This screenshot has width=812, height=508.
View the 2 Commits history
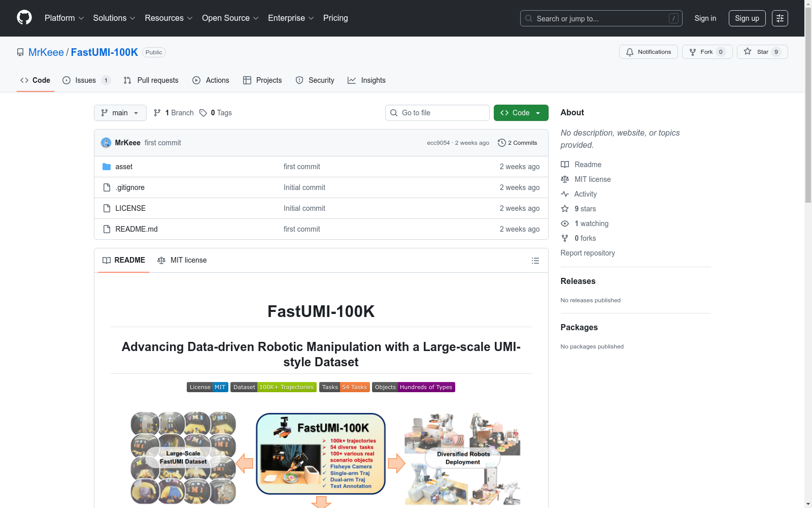click(x=518, y=143)
